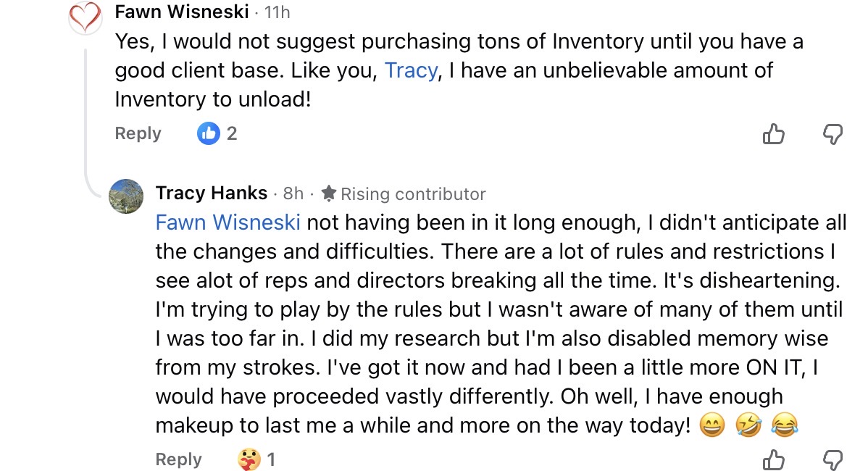
Task: Upvote Fawn Wisneski's comment with thumbs up
Action: 774,134
